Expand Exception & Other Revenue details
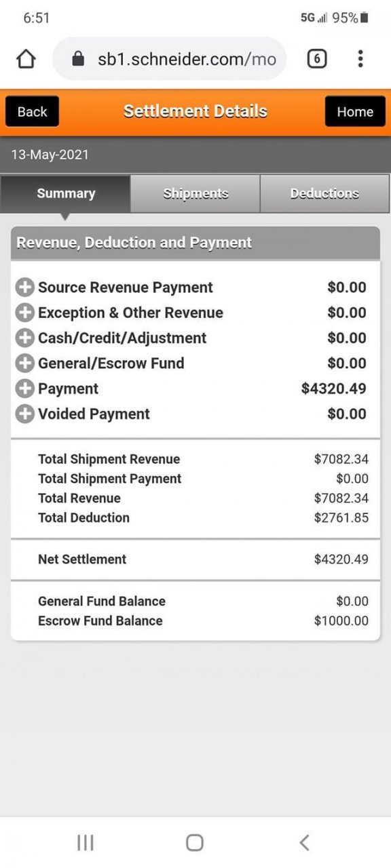 pos(24,313)
